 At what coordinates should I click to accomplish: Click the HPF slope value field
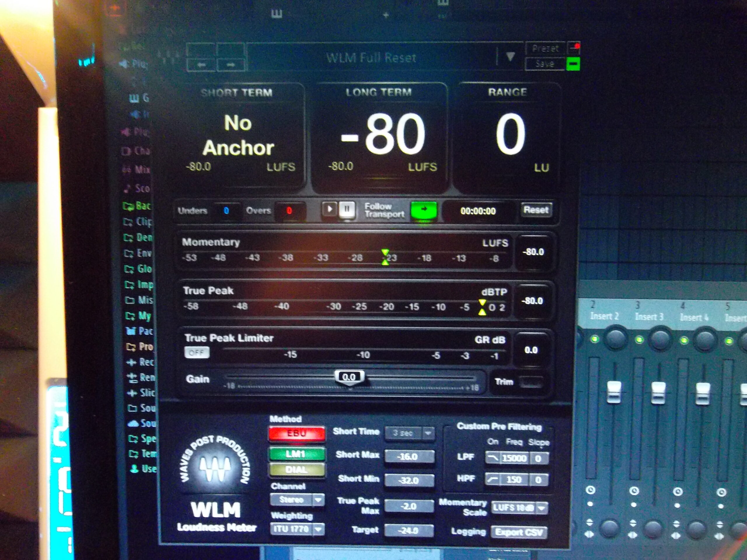click(x=539, y=480)
